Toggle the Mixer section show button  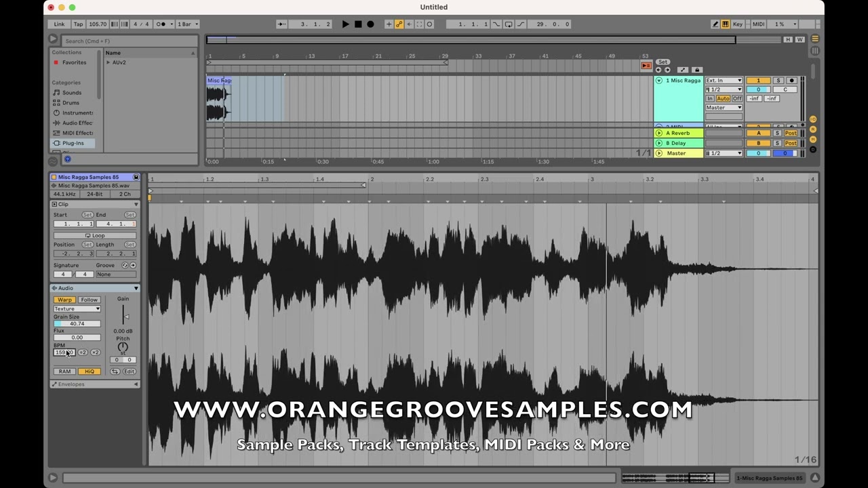pyautogui.click(x=813, y=139)
